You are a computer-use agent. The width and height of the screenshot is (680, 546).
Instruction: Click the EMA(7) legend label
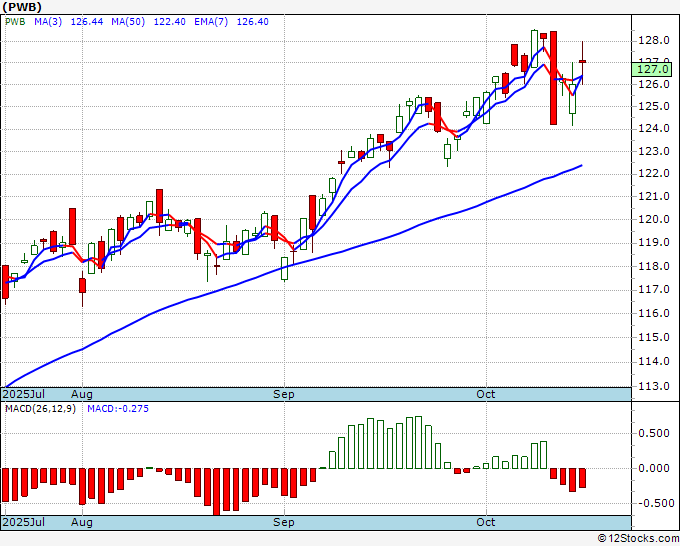211,22
